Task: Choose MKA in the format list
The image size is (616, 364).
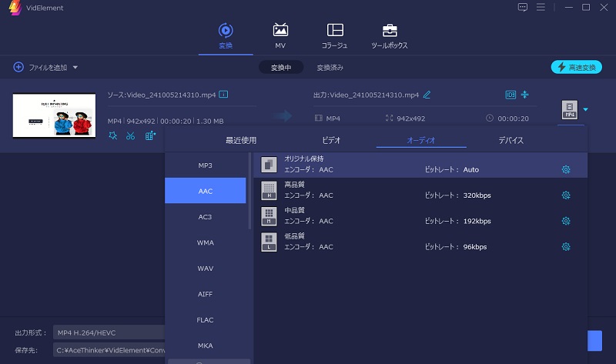Action: 205,346
